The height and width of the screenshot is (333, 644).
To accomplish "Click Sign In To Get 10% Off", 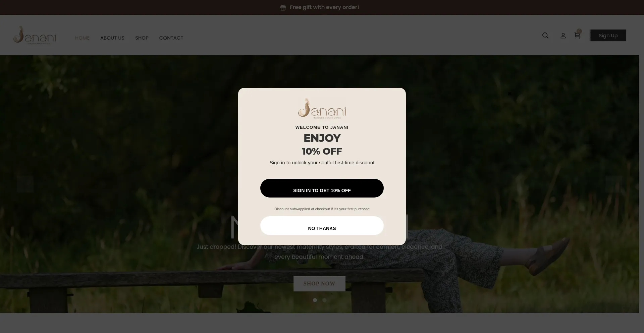I will (322, 188).
